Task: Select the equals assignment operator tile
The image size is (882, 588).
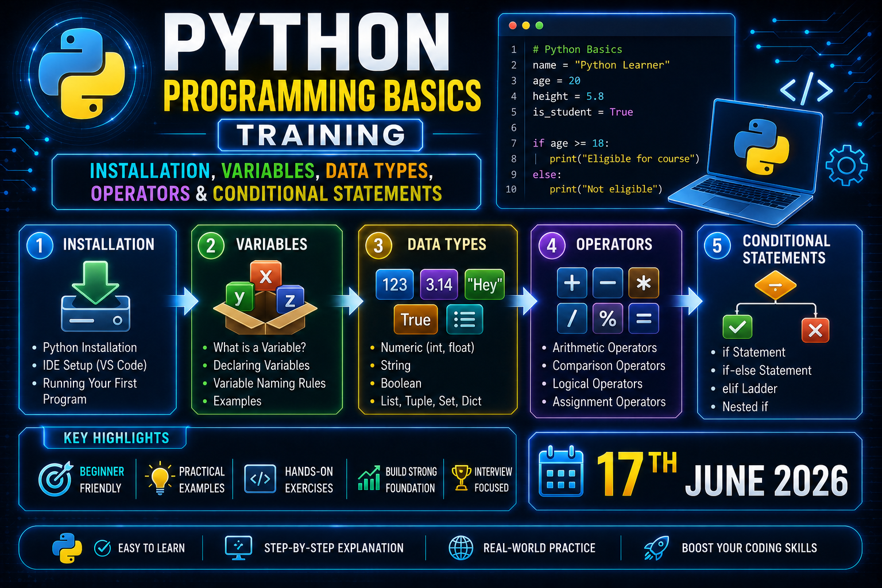Action: [x=644, y=318]
